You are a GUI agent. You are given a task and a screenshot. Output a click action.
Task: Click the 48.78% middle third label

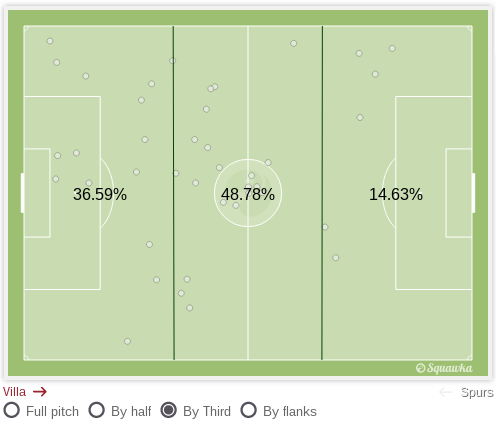click(248, 194)
